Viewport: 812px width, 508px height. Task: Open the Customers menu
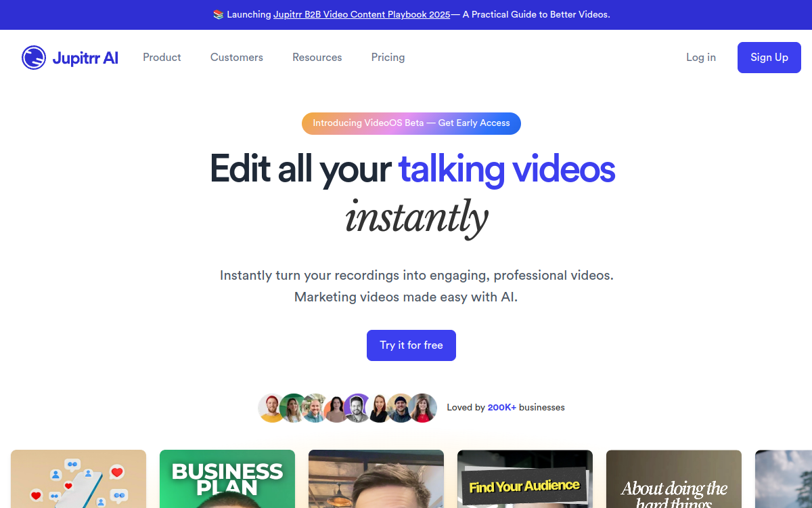237,58
